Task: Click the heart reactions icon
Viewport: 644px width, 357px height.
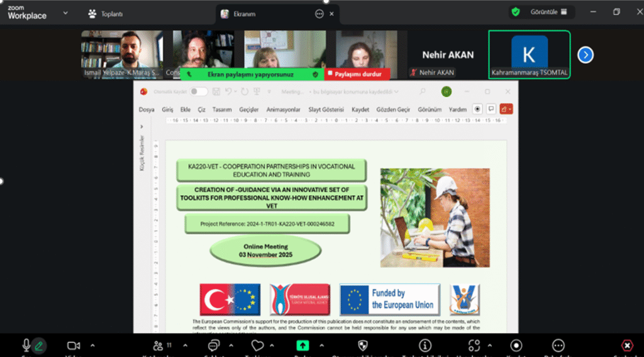Action: click(x=257, y=346)
